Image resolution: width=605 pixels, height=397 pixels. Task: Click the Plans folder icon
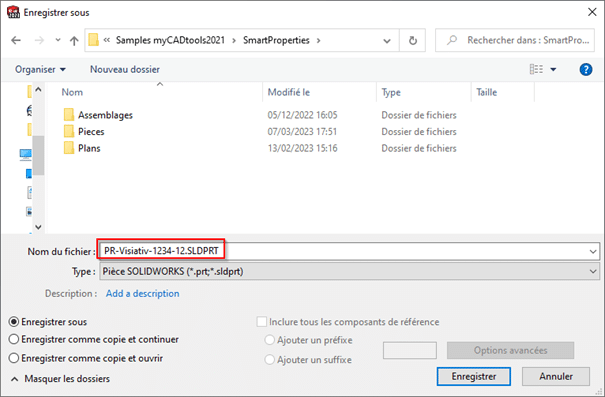point(69,148)
